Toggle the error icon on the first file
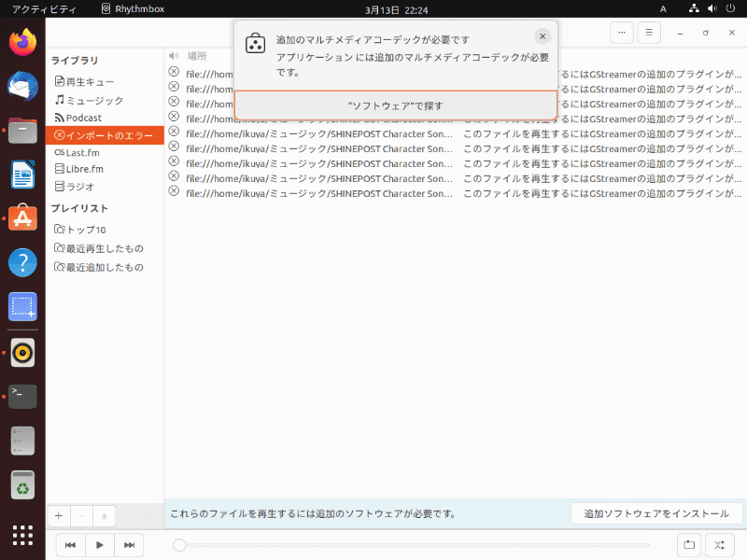The height and width of the screenshot is (560, 747). point(173,74)
